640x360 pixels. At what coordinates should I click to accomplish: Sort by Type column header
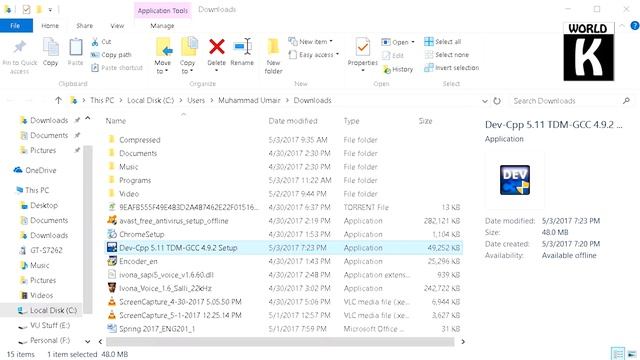tap(351, 121)
